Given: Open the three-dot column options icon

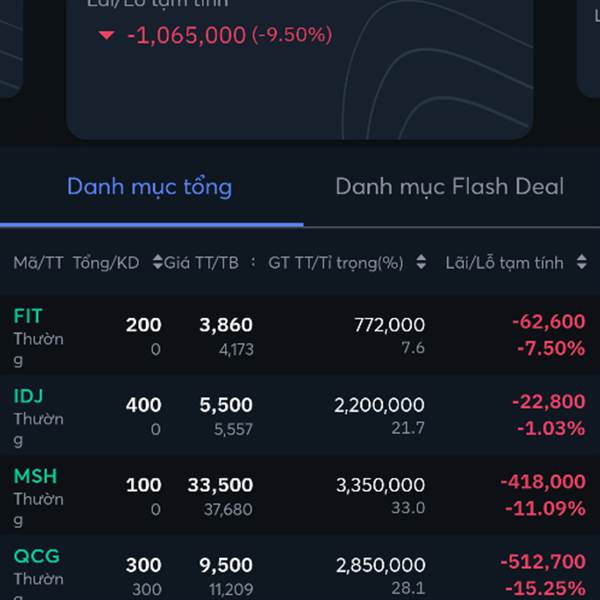Looking at the screenshot, I should pyautogui.click(x=253, y=262).
